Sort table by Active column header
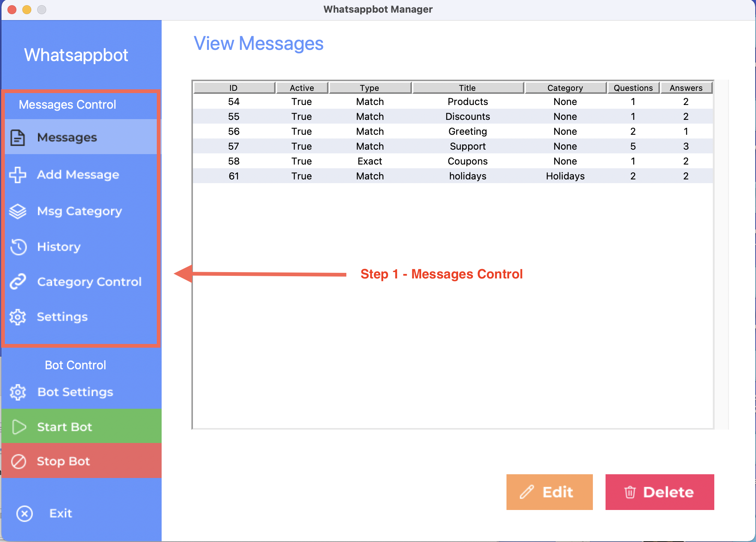This screenshot has height=542, width=756. tap(302, 88)
